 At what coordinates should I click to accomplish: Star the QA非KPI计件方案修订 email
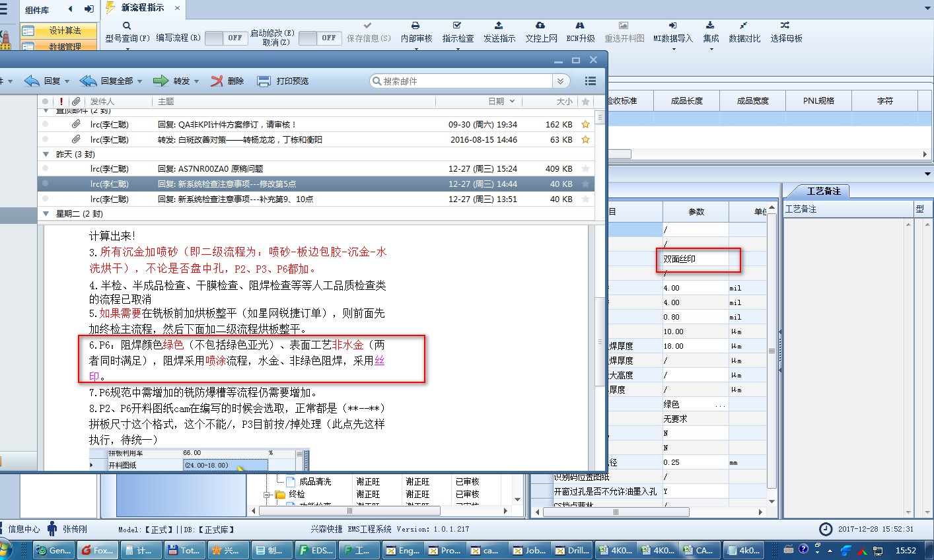585,124
